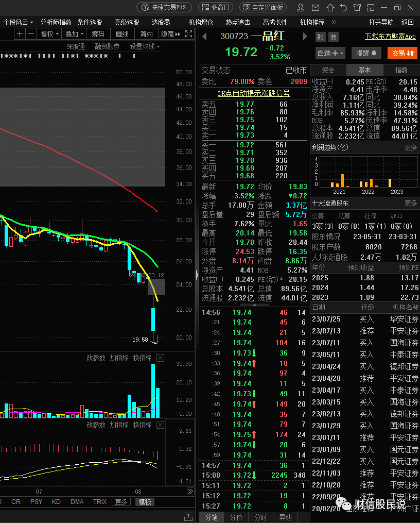Toggle 画线 drawing tools
The height and width of the screenshot is (523, 420).
click(x=122, y=34)
